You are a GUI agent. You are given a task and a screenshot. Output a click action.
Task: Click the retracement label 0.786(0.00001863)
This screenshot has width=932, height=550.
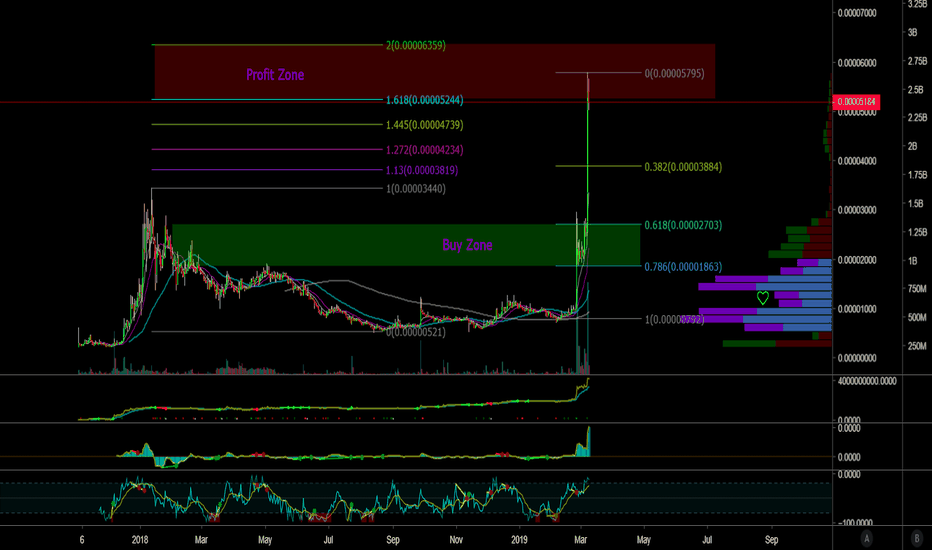[x=683, y=267]
